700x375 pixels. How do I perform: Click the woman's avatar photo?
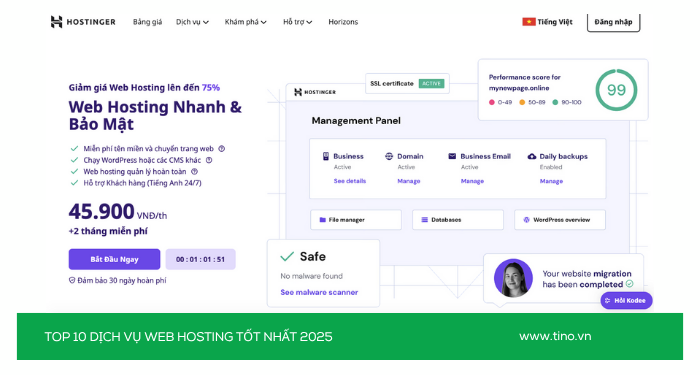click(513, 278)
